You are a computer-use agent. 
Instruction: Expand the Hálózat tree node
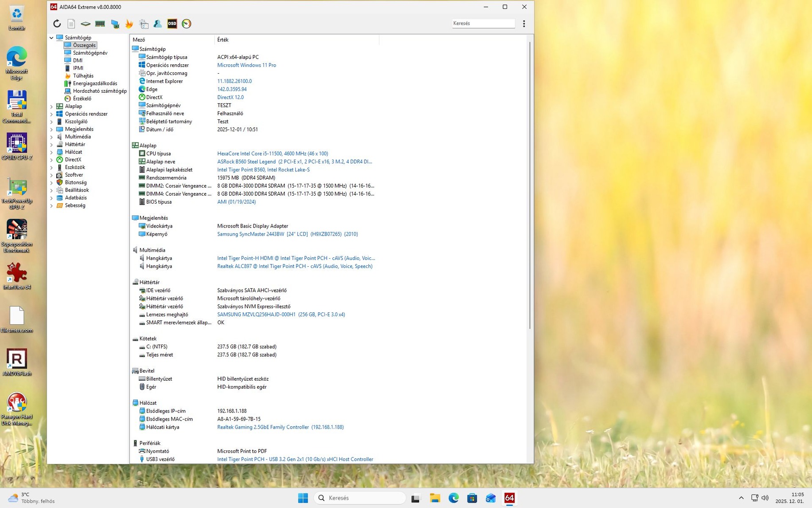51,152
